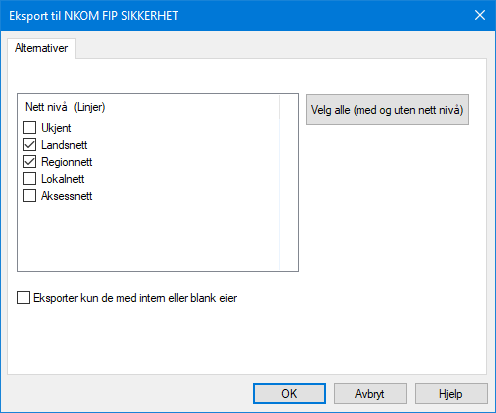Select the Aksessnett label text
Viewport: 496px width, 413px height.
[x=67, y=196]
